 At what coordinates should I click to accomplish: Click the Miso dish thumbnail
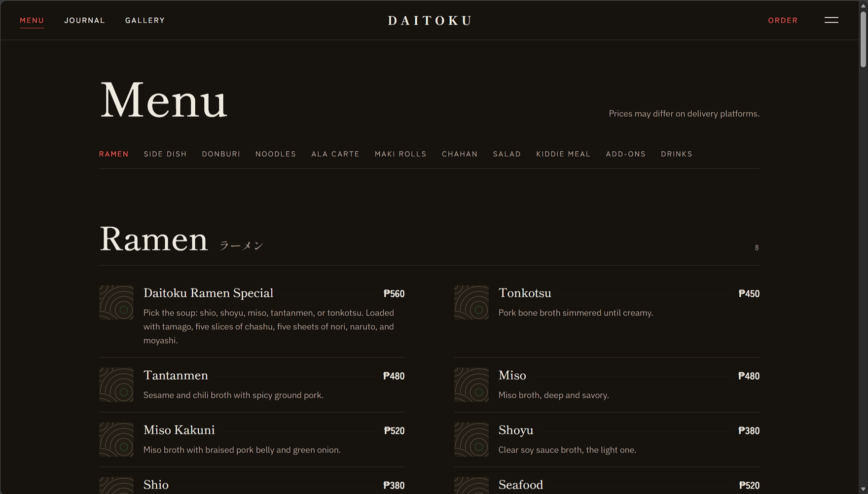click(471, 385)
